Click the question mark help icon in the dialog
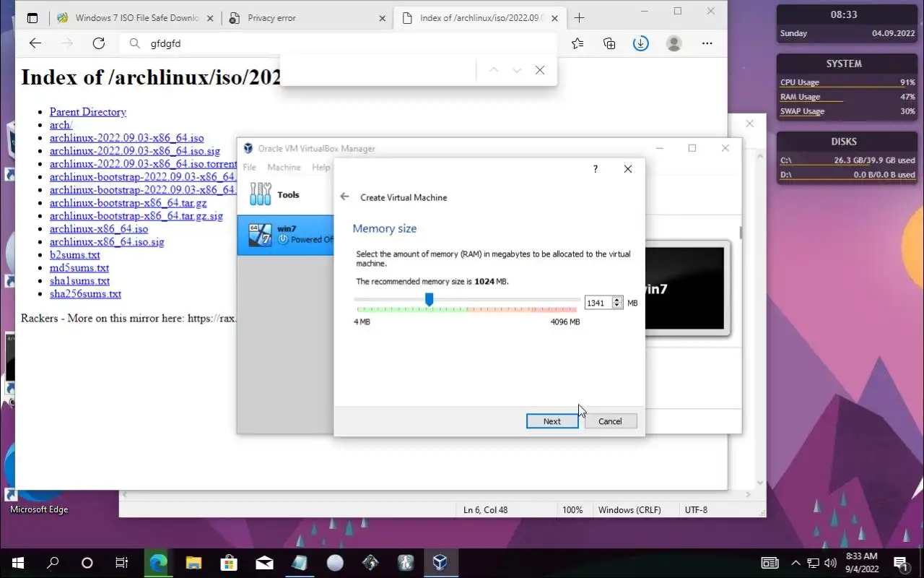924x578 pixels. [595, 169]
